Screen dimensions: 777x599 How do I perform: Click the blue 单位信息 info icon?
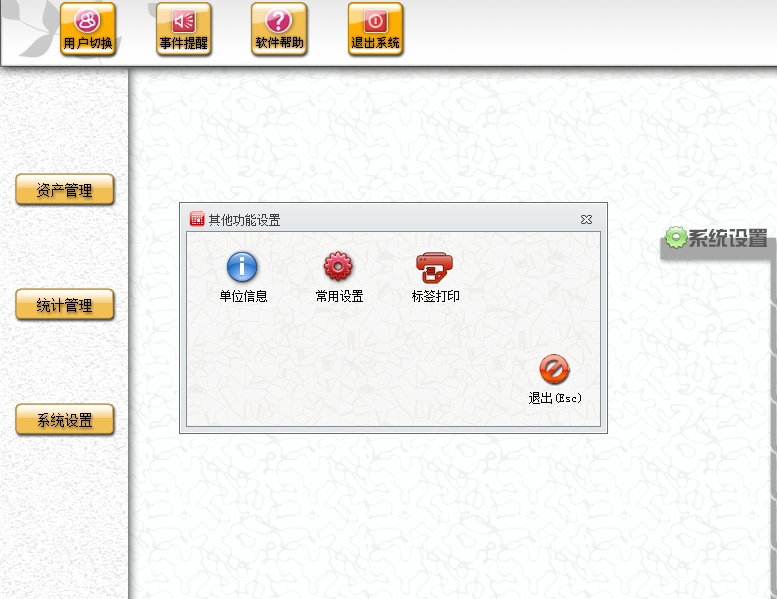242,267
